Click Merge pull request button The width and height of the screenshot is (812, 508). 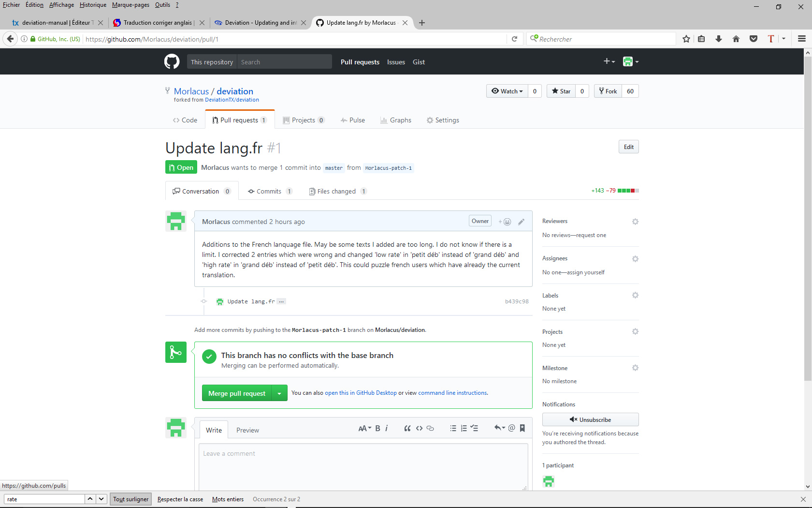click(x=237, y=393)
